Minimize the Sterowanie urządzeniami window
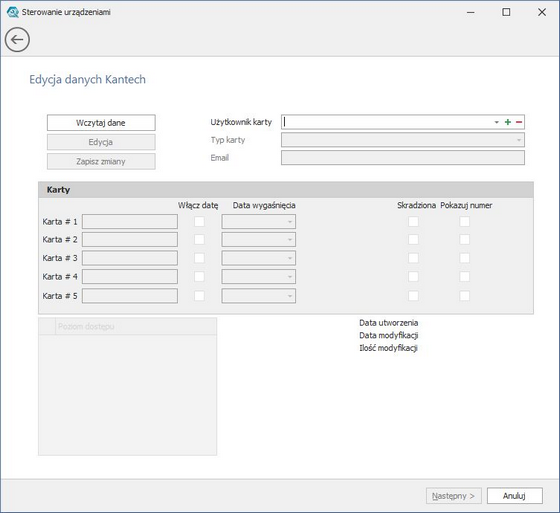Screen dimensions: 560x513 click(x=471, y=12)
